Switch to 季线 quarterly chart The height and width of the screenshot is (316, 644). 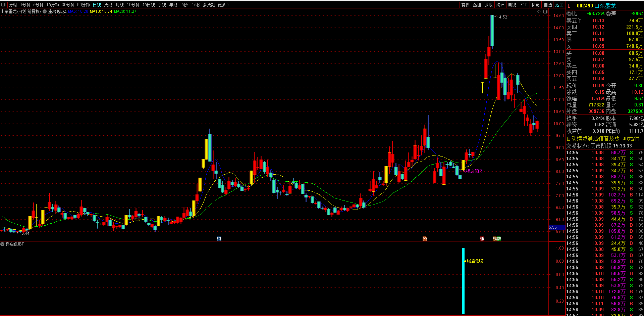(162, 5)
